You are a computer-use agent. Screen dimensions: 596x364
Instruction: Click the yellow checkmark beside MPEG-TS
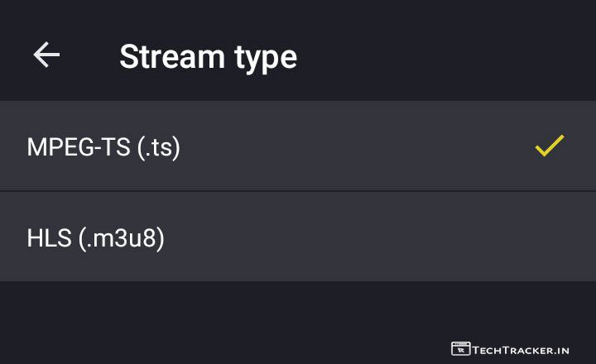click(x=549, y=146)
